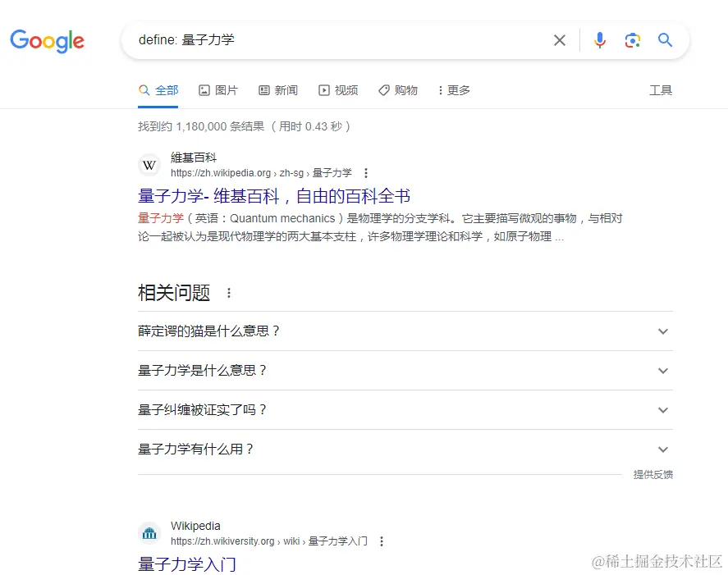Clear the search box with the X icon

[560, 40]
